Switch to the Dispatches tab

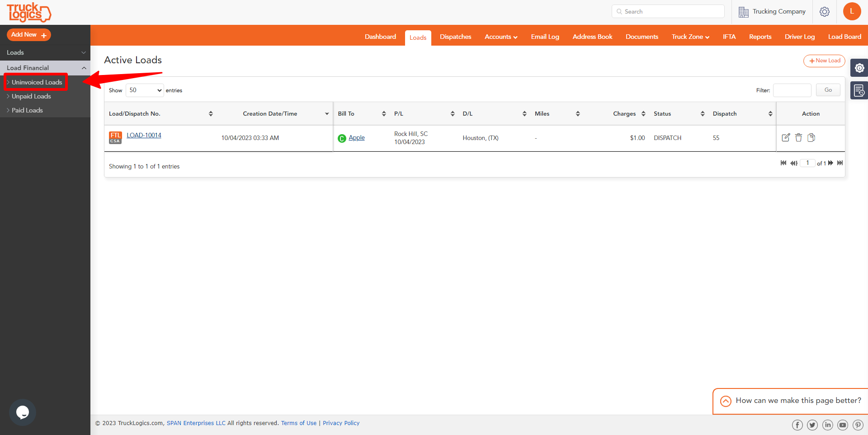tap(455, 37)
